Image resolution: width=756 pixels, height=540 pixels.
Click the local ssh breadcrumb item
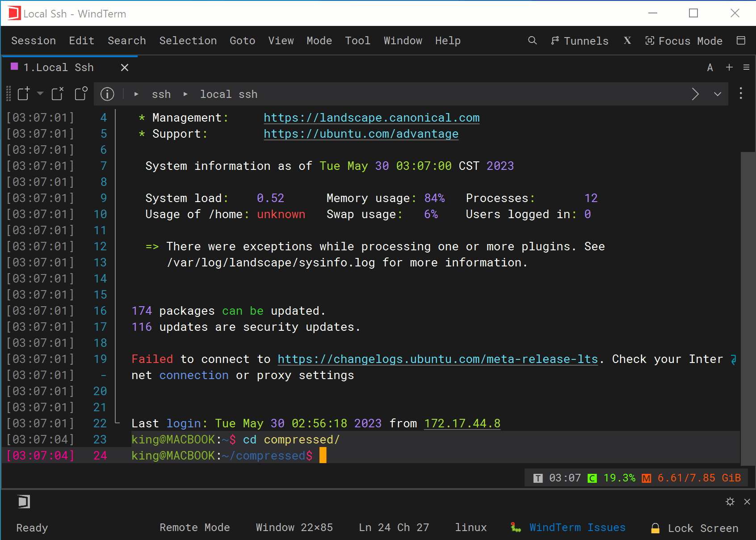click(x=229, y=94)
